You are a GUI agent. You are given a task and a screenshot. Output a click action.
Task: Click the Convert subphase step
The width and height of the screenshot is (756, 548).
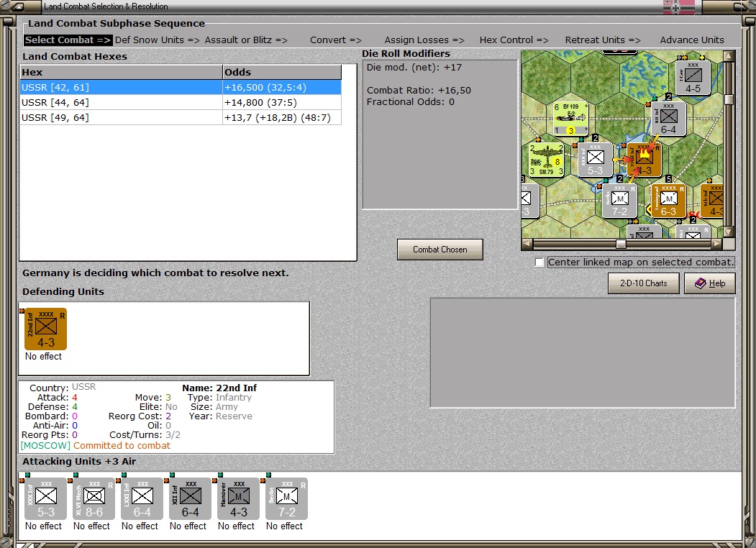tap(336, 40)
